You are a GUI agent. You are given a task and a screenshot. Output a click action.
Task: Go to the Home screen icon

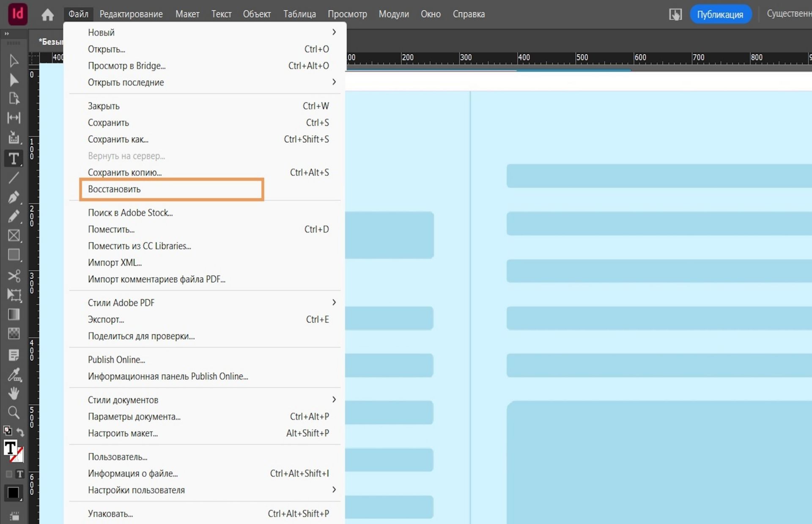(x=47, y=15)
